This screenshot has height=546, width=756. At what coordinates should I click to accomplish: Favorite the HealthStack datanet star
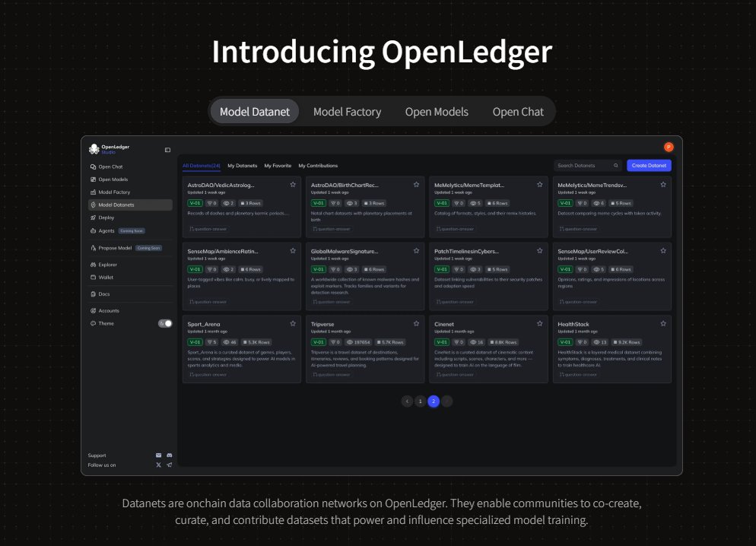coord(663,323)
